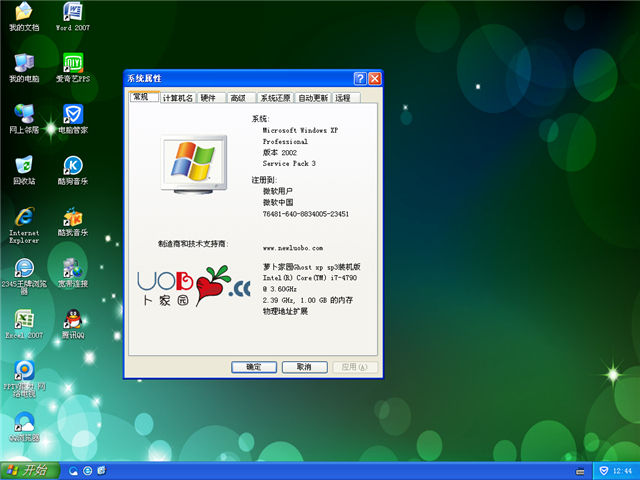Click the text '版本 2002'
This screenshot has width=640, height=480.
pos(280,152)
